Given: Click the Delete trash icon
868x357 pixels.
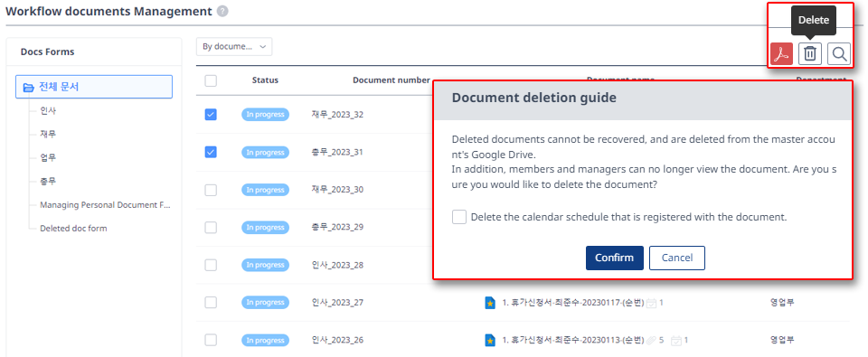Looking at the screenshot, I should click(810, 53).
